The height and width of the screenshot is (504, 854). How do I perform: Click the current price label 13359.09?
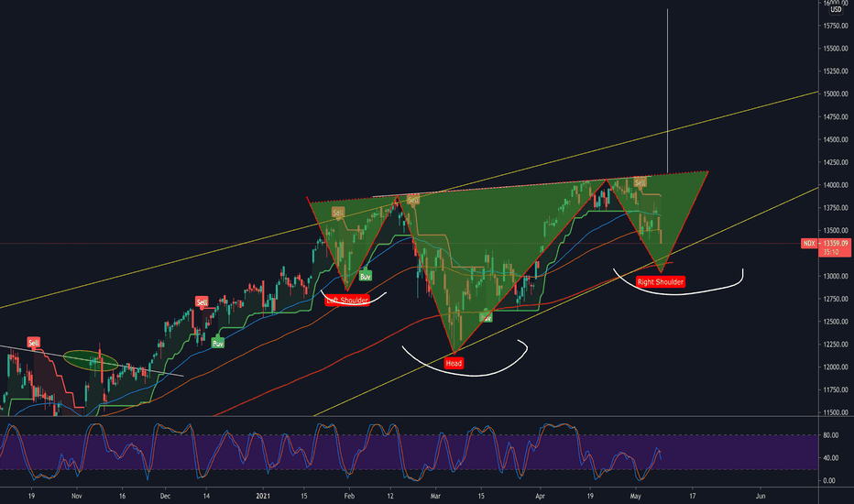(836, 244)
